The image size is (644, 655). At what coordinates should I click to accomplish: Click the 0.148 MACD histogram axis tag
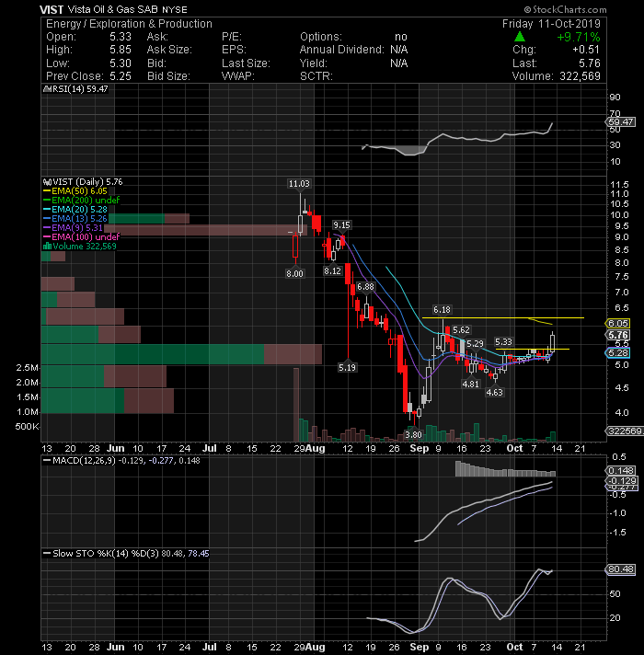click(x=621, y=471)
